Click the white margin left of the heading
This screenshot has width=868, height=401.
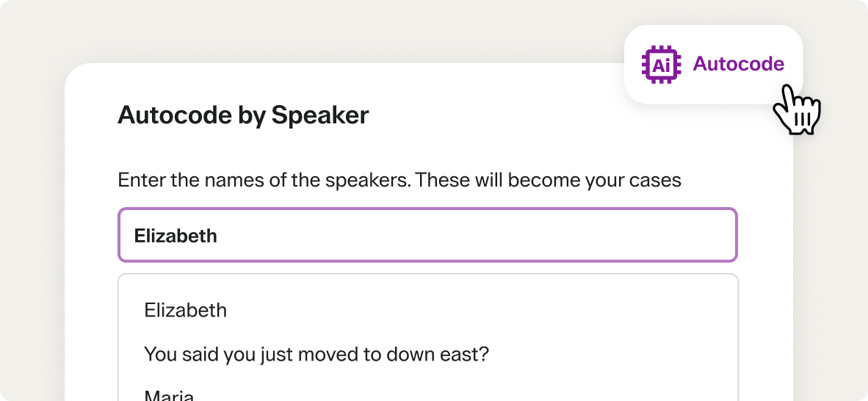[x=91, y=115]
